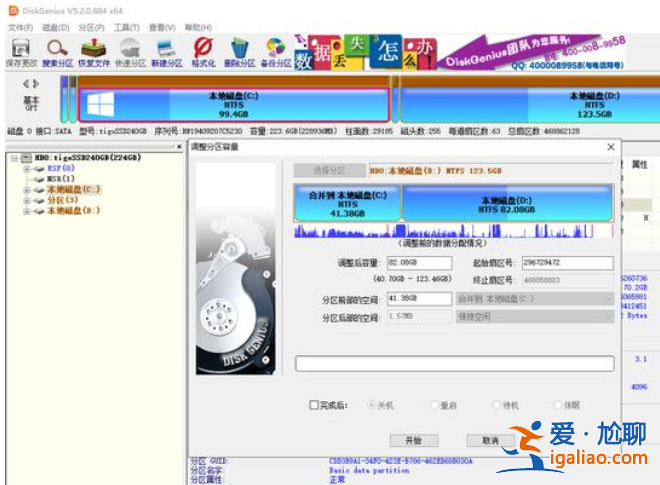The image size is (660, 485).
Task: Select the D: partition in disk map
Action: 530,104
